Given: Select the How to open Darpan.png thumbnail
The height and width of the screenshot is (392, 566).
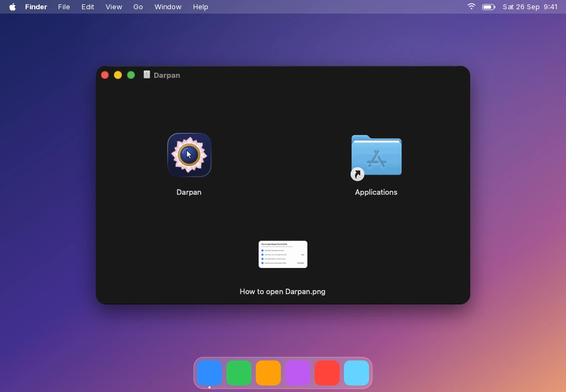Looking at the screenshot, I should click(x=282, y=254).
